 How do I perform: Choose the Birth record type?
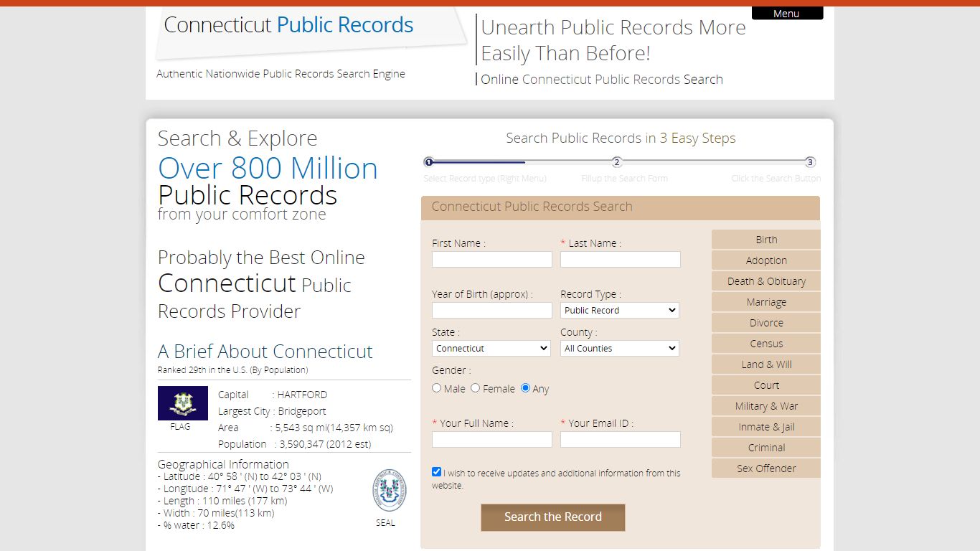766,240
